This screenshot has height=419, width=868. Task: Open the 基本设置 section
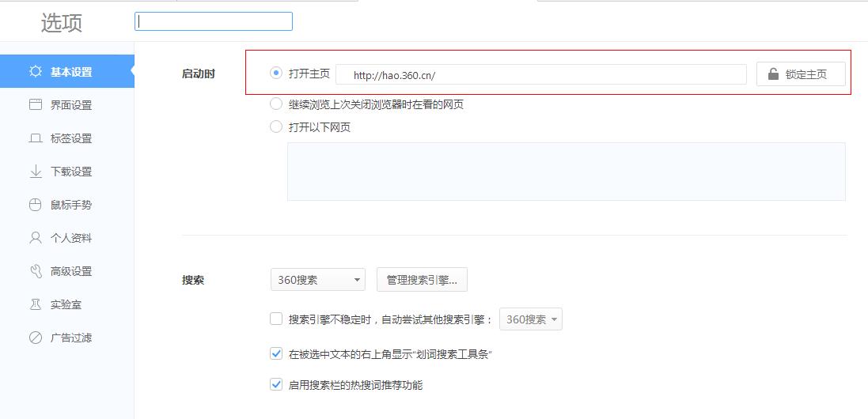pyautogui.click(x=67, y=71)
